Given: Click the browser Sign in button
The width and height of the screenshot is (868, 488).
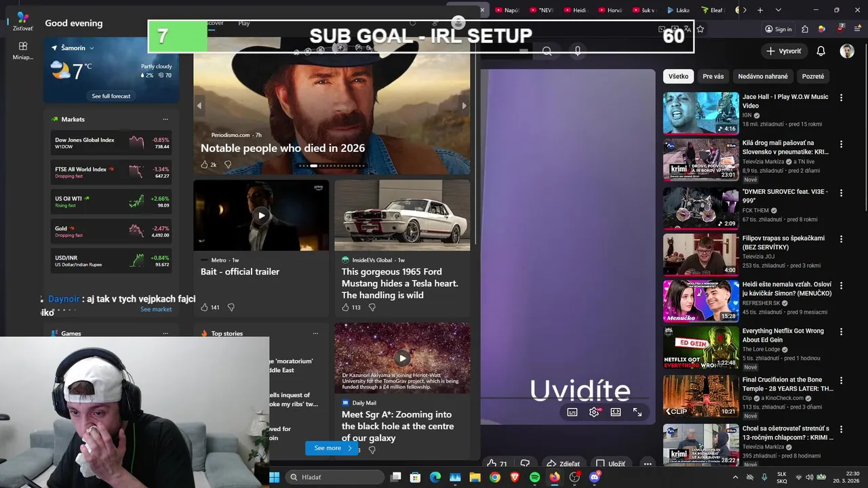Looking at the screenshot, I should pyautogui.click(x=778, y=29).
